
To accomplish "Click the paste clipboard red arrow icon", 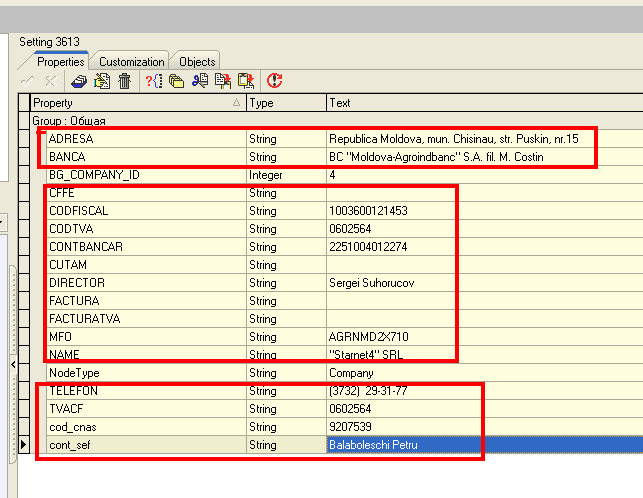I will click(246, 81).
